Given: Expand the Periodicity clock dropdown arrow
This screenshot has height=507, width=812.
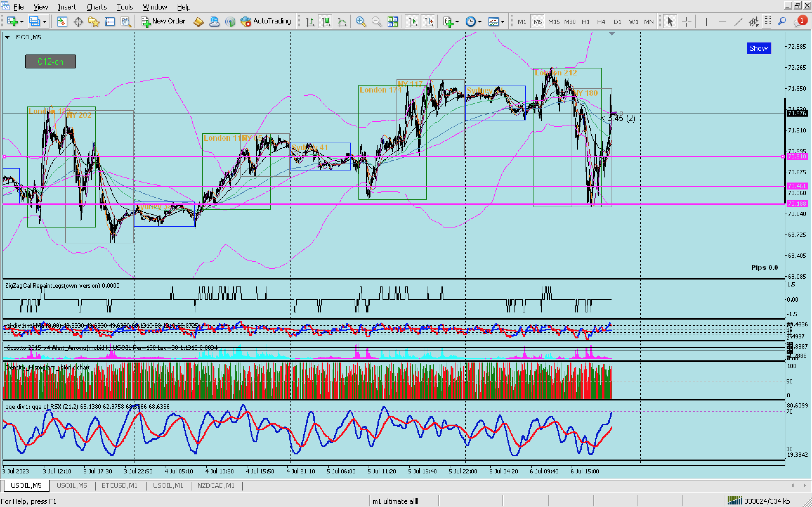Looking at the screenshot, I should point(480,22).
